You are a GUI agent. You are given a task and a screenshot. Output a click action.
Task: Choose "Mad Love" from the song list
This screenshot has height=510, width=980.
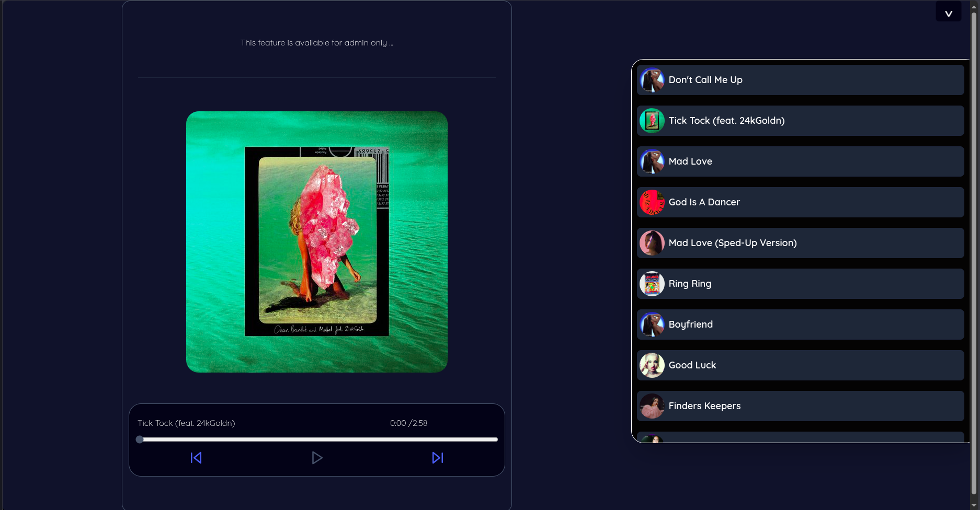(x=800, y=161)
